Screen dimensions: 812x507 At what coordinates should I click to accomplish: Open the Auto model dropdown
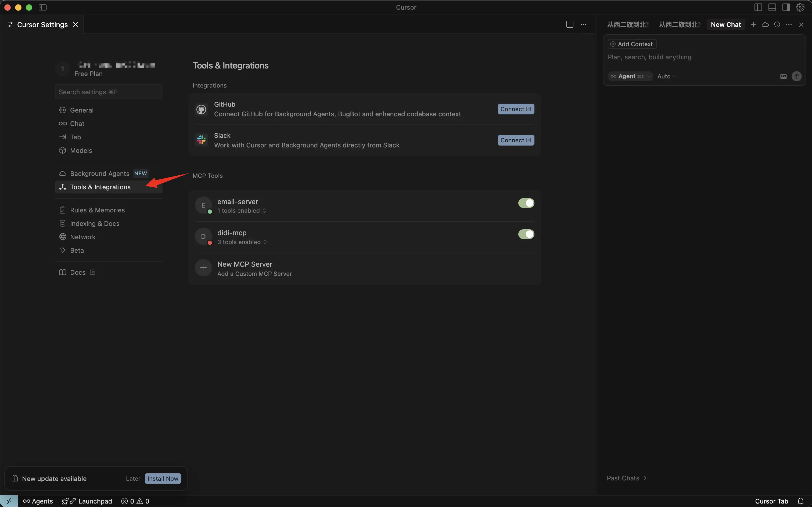click(666, 77)
